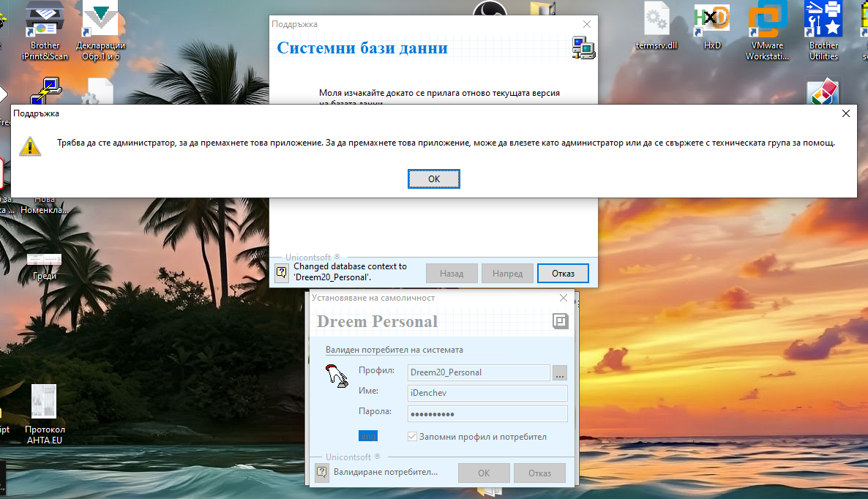Click Отказ in Системни бази данни window

562,274
